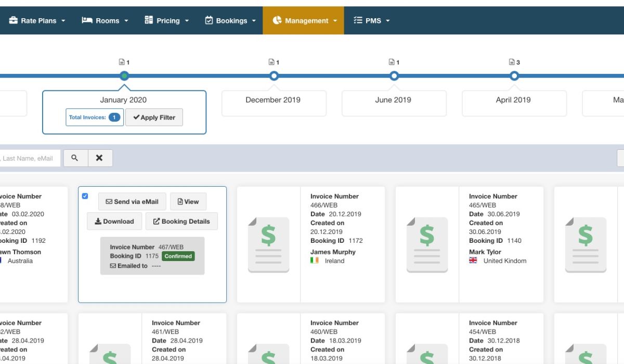Click invoice number 461/WEB text

165,332
